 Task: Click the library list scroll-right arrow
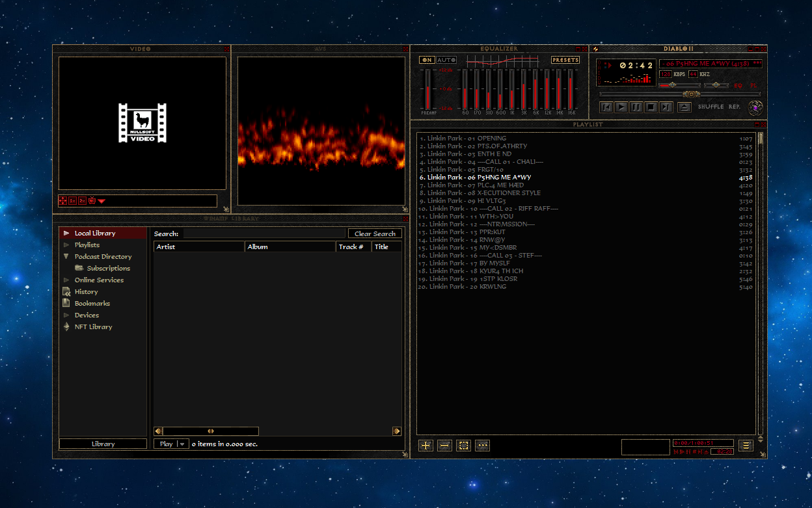click(397, 431)
